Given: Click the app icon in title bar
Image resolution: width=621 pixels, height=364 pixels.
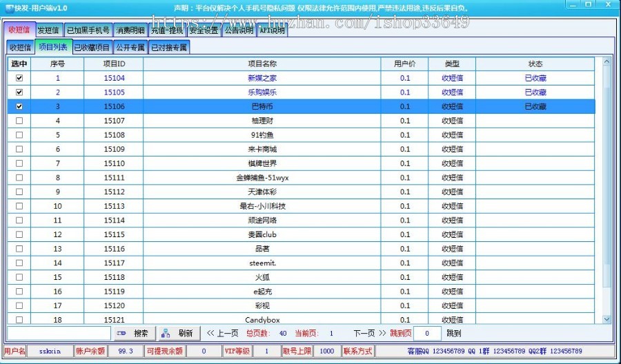Looking at the screenshot, I should pos(10,8).
